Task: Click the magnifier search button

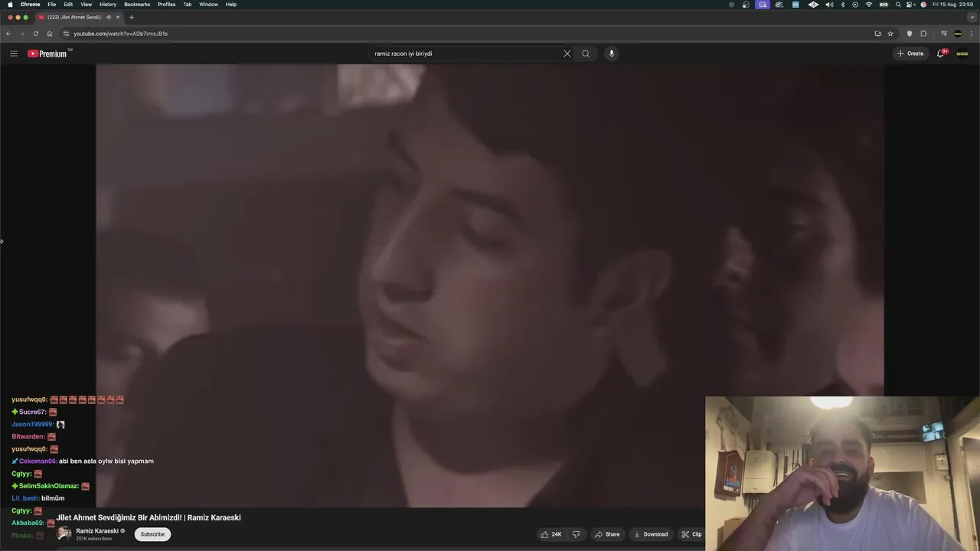Action: click(x=586, y=54)
